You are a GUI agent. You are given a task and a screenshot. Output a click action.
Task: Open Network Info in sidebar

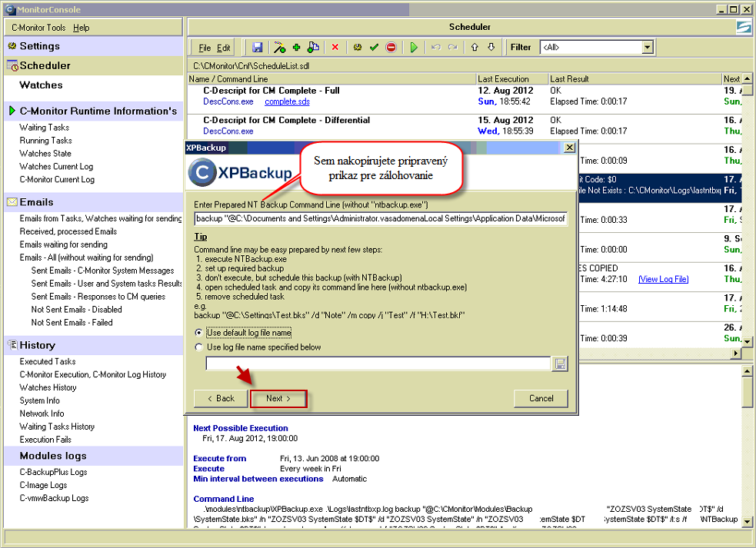[42, 413]
